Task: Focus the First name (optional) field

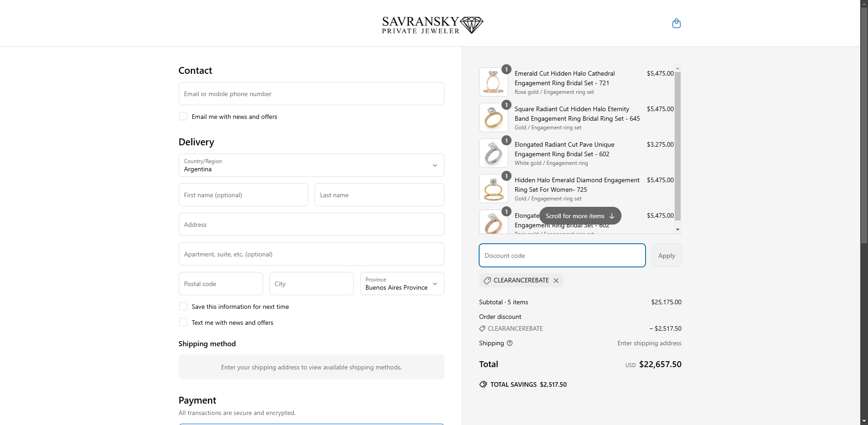Action: point(243,195)
